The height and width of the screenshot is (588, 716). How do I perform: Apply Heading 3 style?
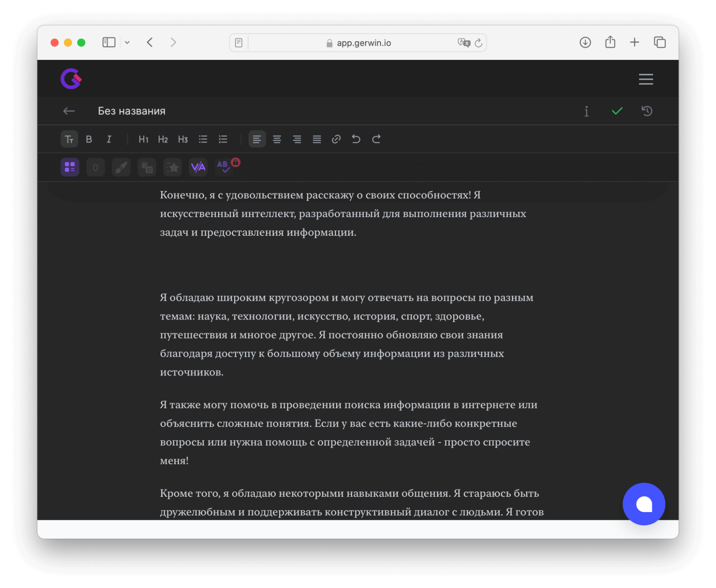click(183, 139)
